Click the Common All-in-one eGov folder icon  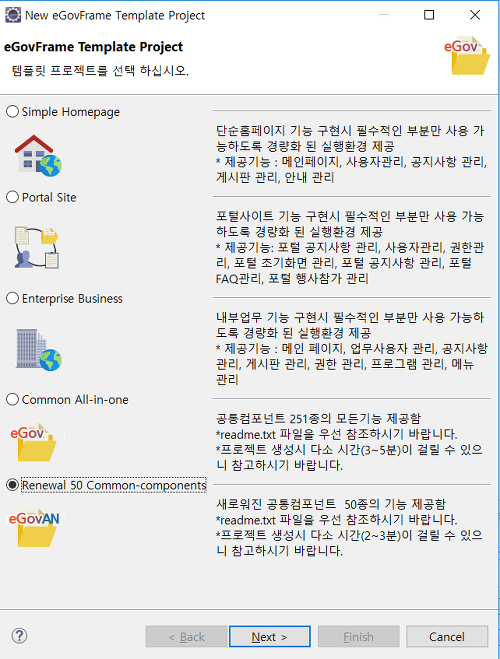pyautogui.click(x=34, y=442)
